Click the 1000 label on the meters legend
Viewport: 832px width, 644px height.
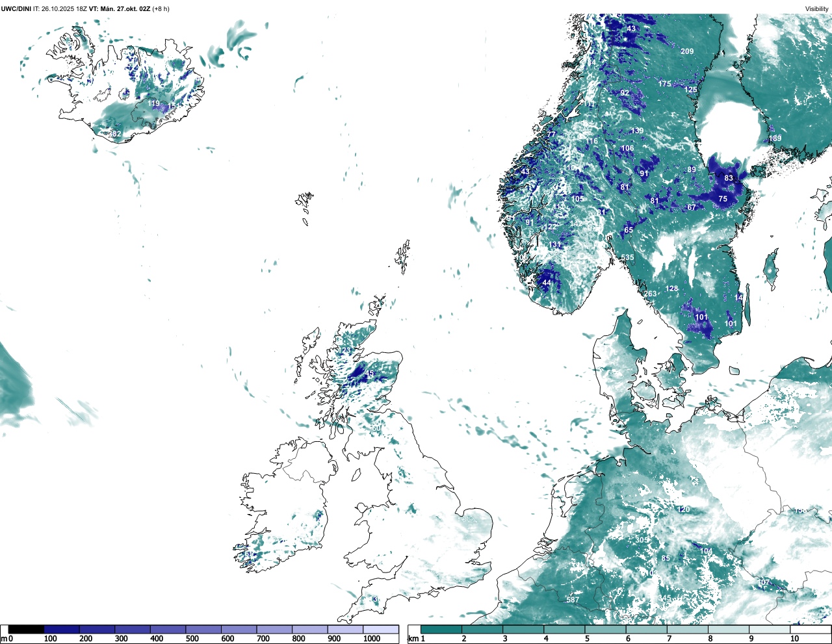(372, 639)
